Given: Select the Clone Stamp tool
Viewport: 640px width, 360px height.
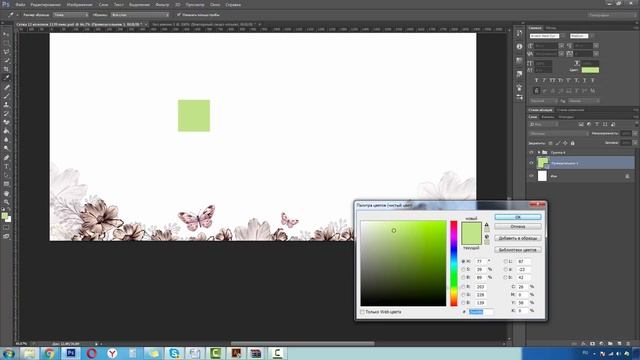Looking at the screenshot, I should point(6,104).
